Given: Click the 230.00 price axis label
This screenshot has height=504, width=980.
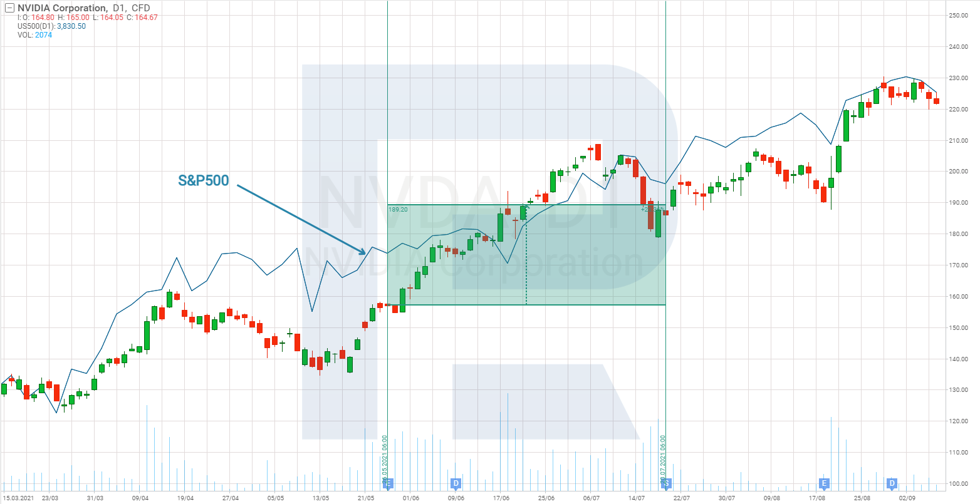Looking at the screenshot, I should coord(959,78).
